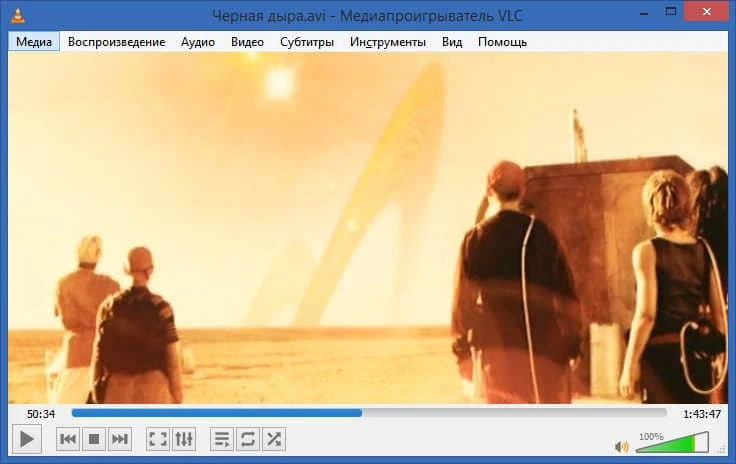
Task: Open the extended settings equalizer panel
Action: [x=184, y=439]
